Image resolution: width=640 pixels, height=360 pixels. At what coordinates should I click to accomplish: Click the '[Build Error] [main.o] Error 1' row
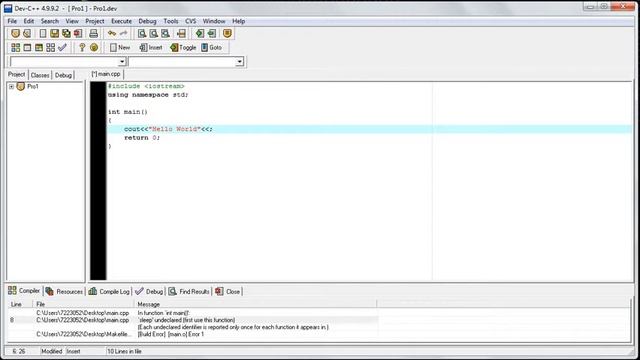tap(193, 334)
